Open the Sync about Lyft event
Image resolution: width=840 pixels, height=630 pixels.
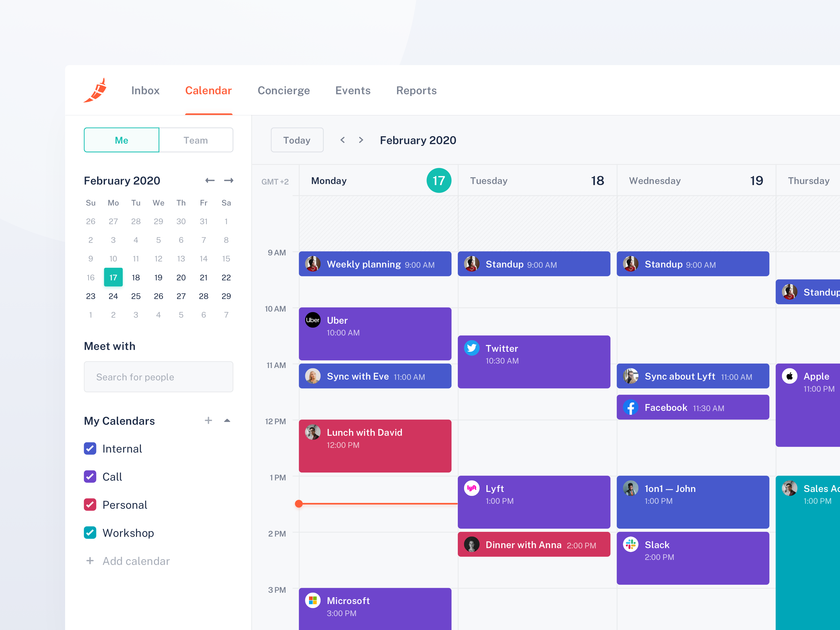click(693, 376)
